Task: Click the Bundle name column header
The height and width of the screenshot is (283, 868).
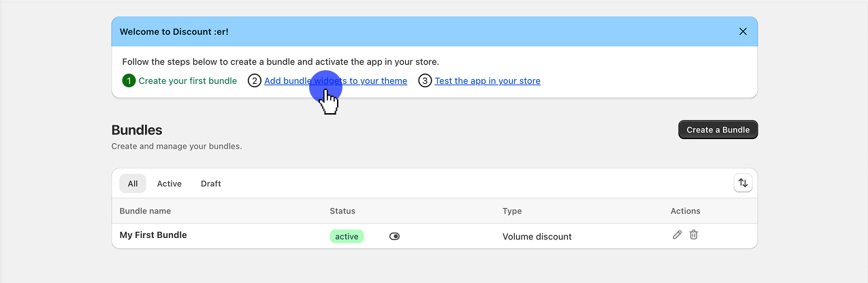Action: click(145, 211)
